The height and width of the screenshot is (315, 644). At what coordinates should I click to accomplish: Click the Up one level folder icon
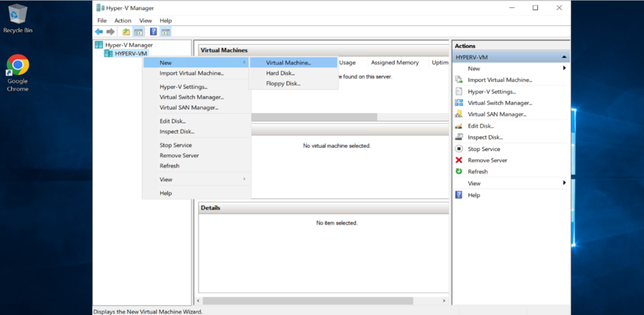click(x=126, y=31)
